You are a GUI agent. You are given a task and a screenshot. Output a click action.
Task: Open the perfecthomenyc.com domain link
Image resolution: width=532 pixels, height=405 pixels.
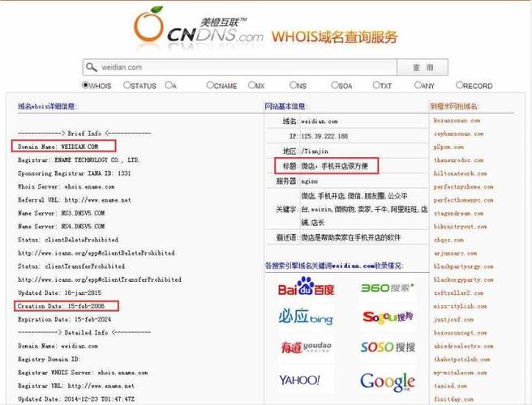pos(463,200)
